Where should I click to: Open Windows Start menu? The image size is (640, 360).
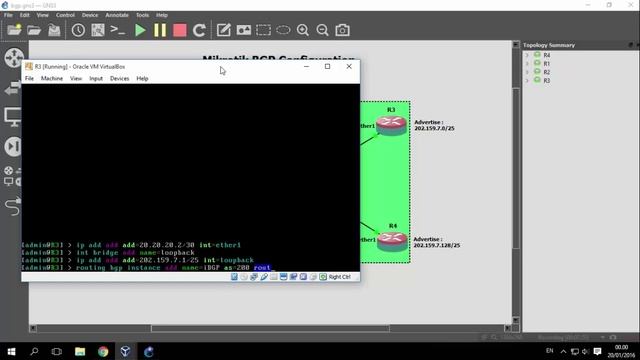[x=11, y=351]
